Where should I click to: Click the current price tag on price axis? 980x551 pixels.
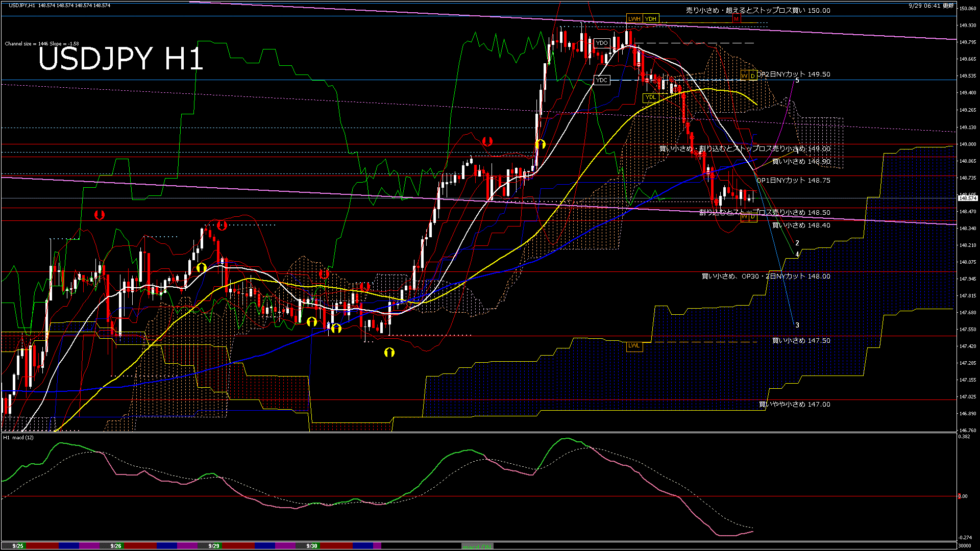point(967,198)
